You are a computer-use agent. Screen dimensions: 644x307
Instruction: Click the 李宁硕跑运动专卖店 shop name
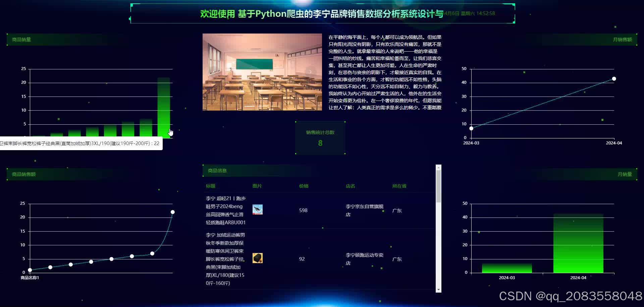coord(365,259)
